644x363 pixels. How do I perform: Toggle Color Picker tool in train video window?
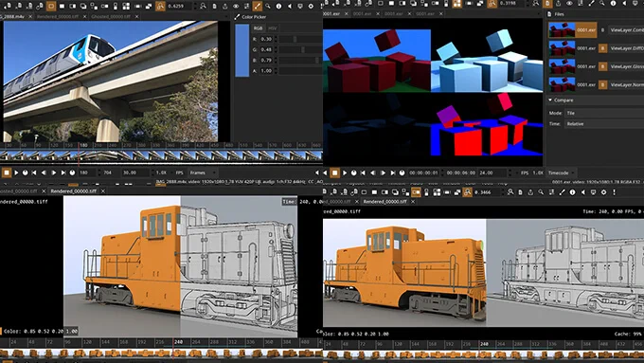coord(257,7)
